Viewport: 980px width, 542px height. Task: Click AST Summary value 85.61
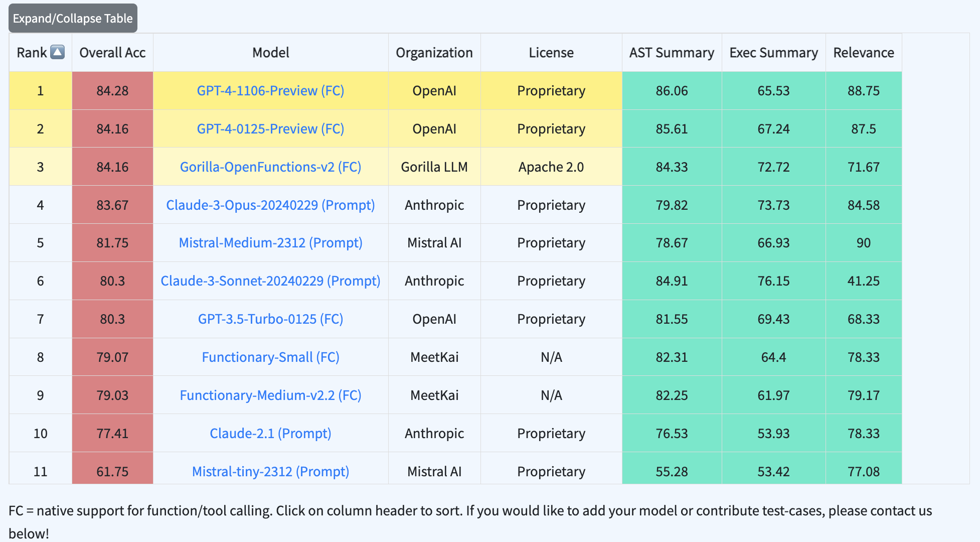[x=672, y=129]
